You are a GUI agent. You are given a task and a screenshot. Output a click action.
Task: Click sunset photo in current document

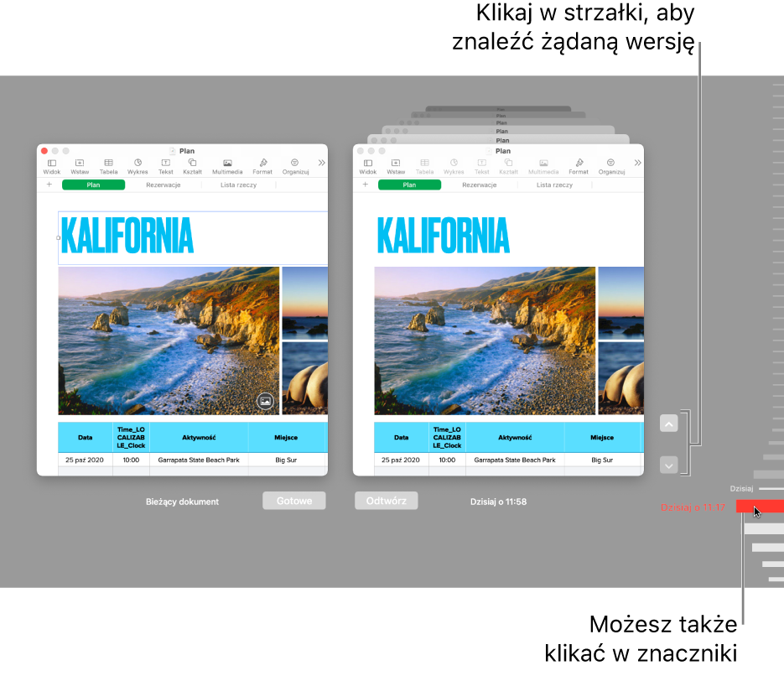[305, 303]
